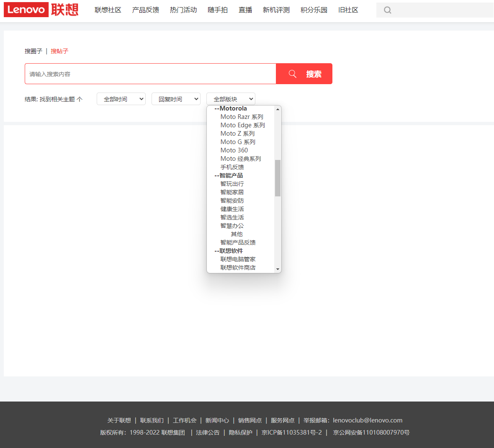The height and width of the screenshot is (448, 494).
Task: Select 其他 option in the list
Action: tap(237, 234)
